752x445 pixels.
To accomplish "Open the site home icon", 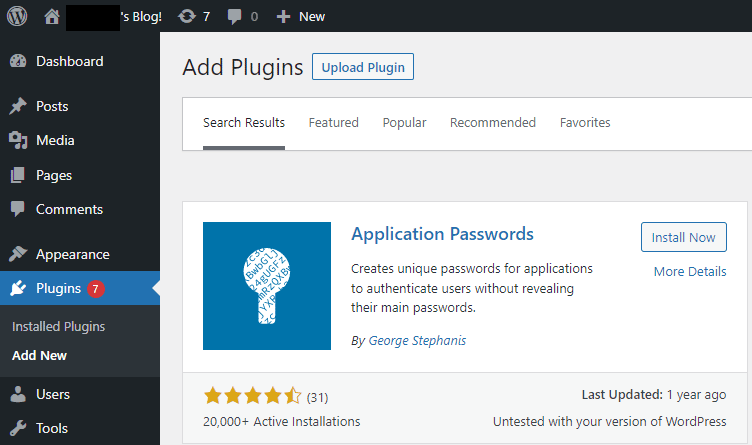I will (x=52, y=16).
